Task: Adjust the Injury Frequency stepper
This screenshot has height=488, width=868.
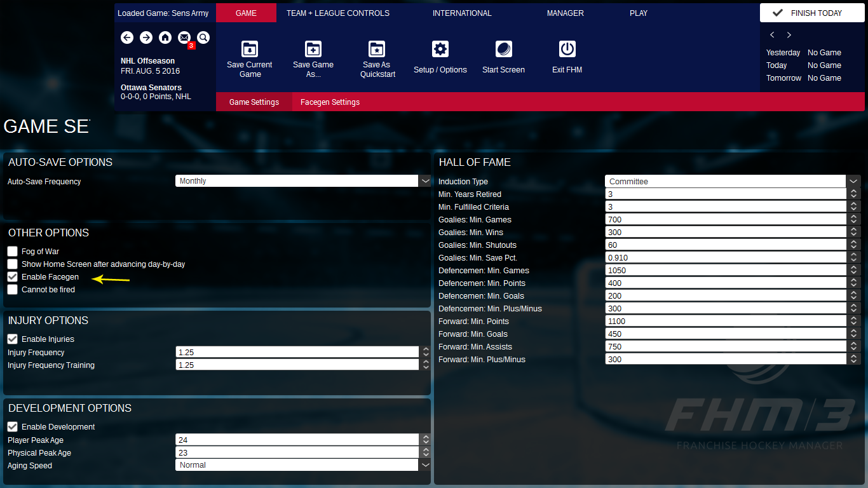Action: pyautogui.click(x=425, y=352)
